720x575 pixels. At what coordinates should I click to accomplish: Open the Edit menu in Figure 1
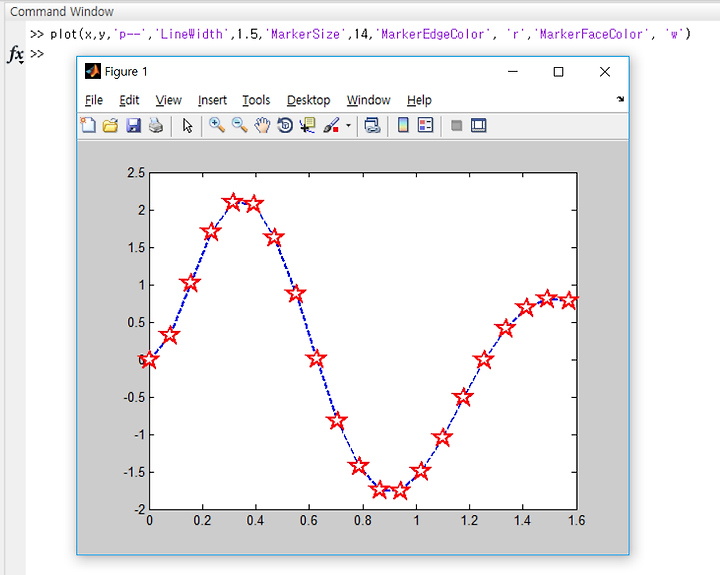(x=129, y=100)
